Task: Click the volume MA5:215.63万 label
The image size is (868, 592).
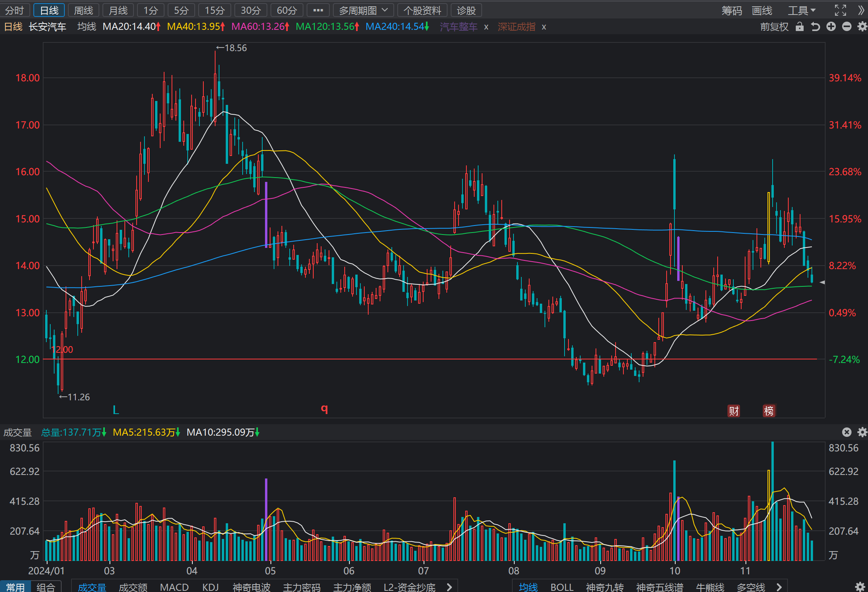Action: [146, 433]
